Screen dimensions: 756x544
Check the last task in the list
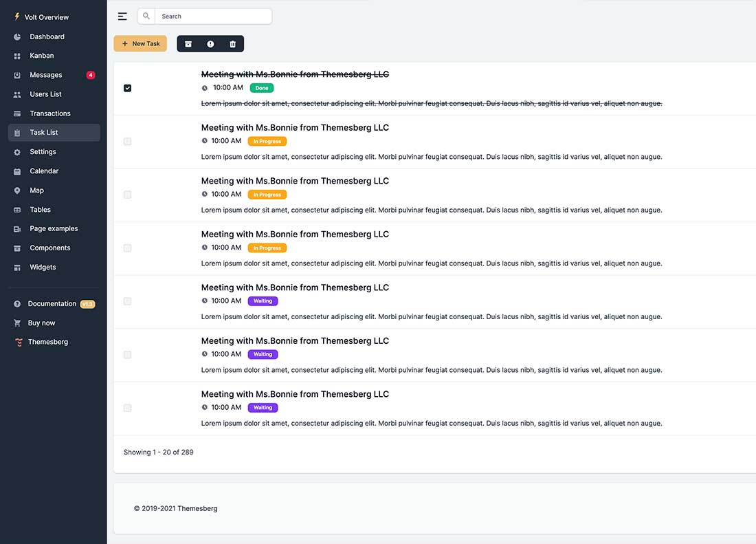click(x=127, y=408)
